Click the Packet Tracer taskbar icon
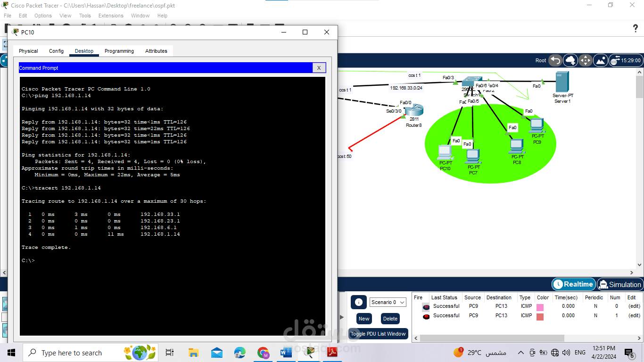644x362 pixels. pyautogui.click(x=310, y=353)
